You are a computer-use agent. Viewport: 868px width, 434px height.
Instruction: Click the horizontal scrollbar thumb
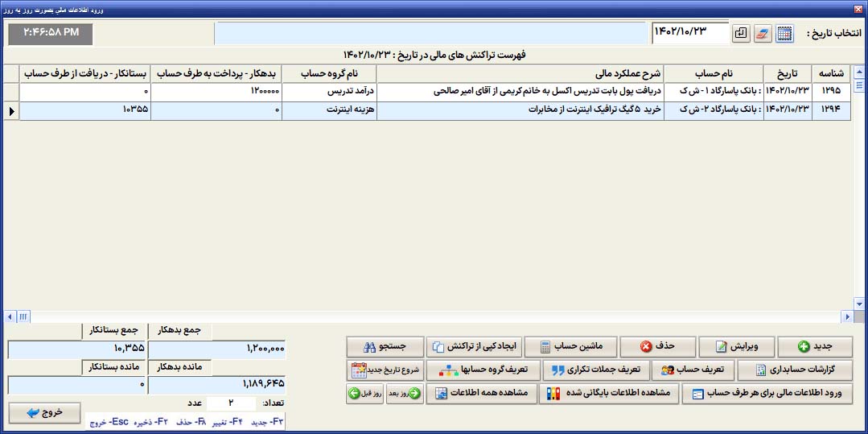pyautogui.click(x=23, y=316)
